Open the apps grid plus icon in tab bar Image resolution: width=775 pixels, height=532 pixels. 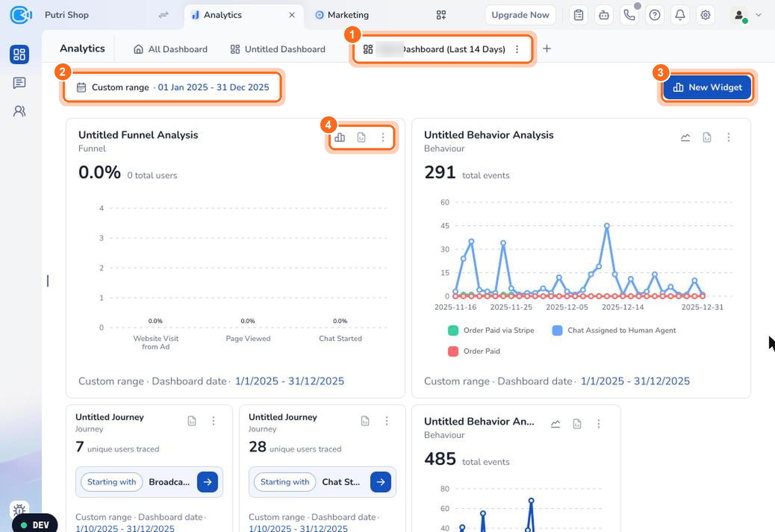point(441,15)
